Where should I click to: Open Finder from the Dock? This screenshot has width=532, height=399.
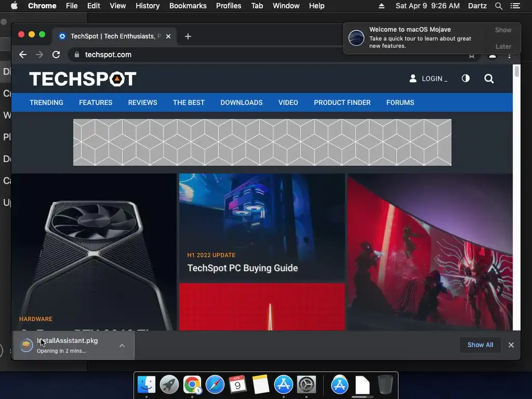tap(146, 384)
